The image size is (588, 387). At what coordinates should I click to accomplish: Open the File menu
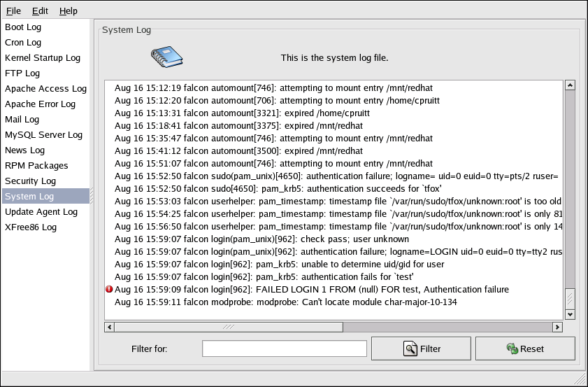coord(14,11)
